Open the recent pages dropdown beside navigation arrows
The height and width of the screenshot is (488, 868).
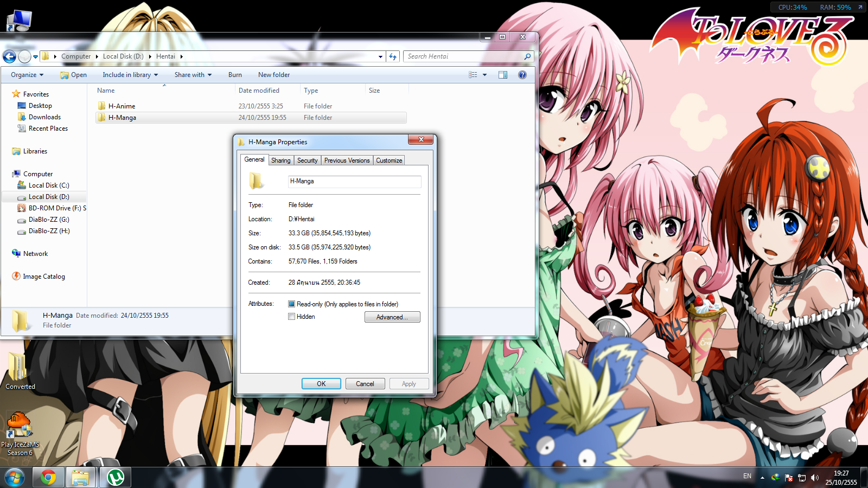pos(35,56)
